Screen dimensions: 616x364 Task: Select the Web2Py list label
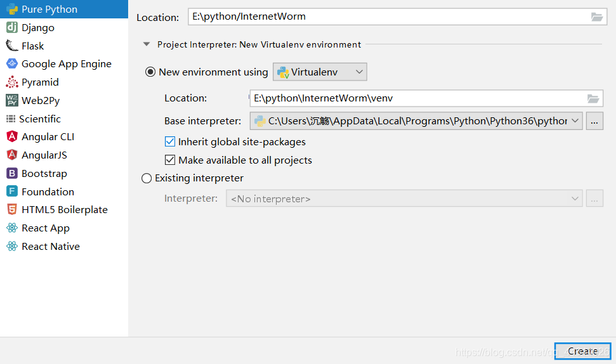coord(41,101)
